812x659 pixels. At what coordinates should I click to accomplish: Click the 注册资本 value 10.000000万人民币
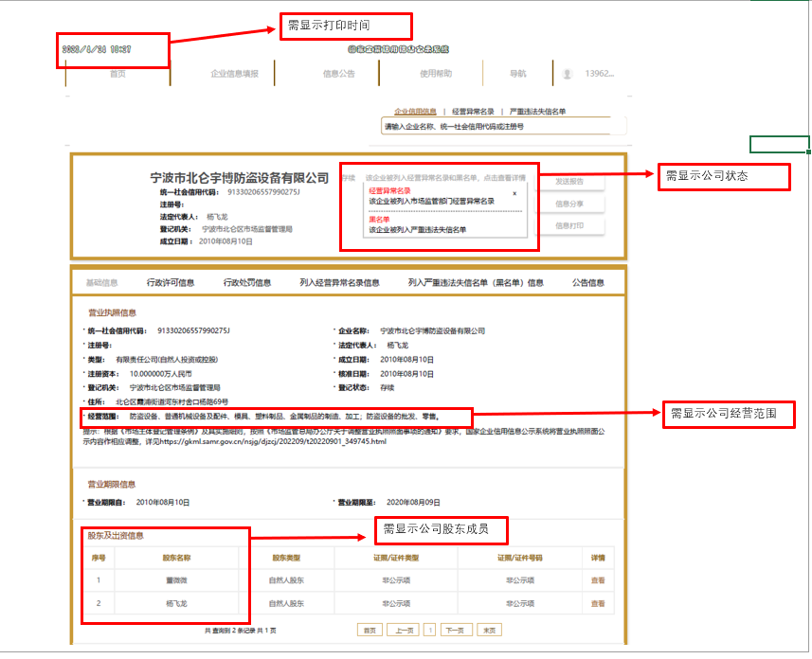(160, 374)
